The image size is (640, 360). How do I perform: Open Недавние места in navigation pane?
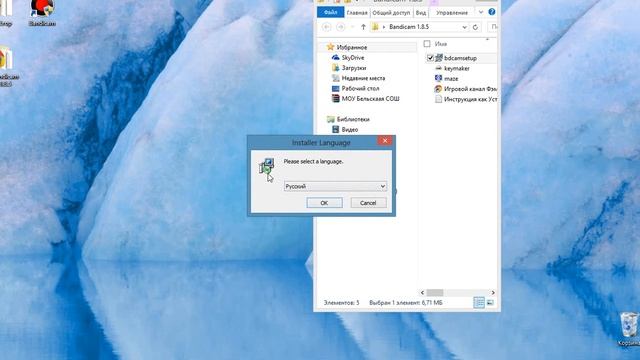coord(363,78)
